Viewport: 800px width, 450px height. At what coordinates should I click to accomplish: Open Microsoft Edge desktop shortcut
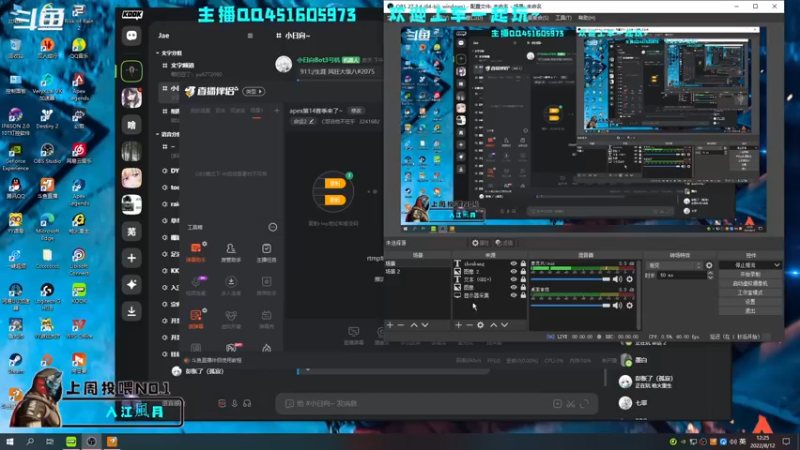[47, 227]
